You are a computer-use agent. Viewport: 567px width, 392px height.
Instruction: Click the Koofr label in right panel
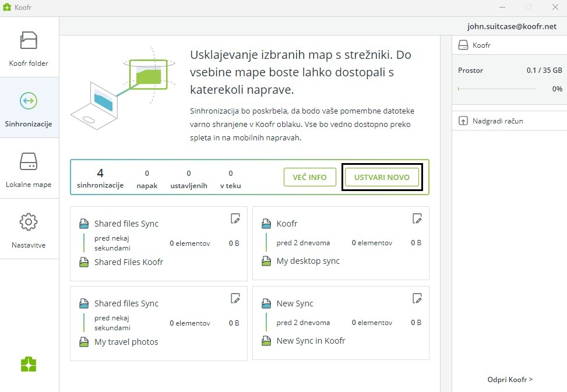[481, 45]
